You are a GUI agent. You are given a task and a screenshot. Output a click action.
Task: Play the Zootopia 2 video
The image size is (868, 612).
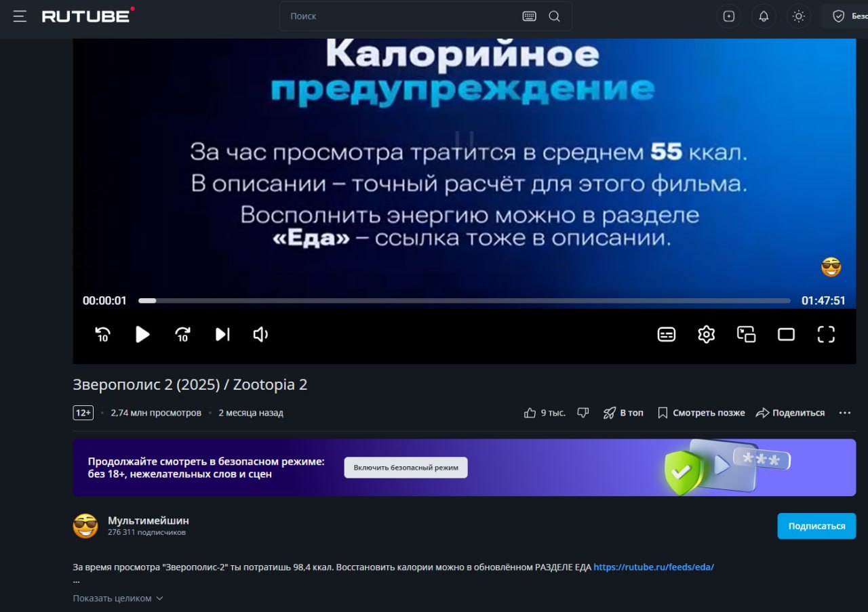pos(142,334)
